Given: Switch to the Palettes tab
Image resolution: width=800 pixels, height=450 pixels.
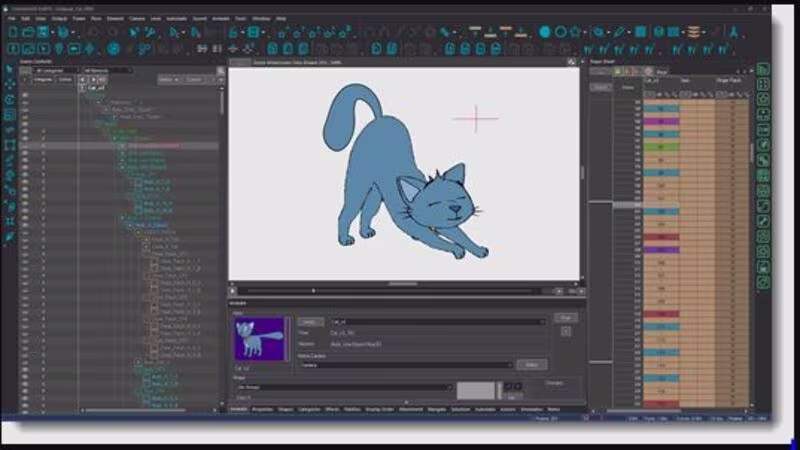Looking at the screenshot, I should (x=353, y=409).
